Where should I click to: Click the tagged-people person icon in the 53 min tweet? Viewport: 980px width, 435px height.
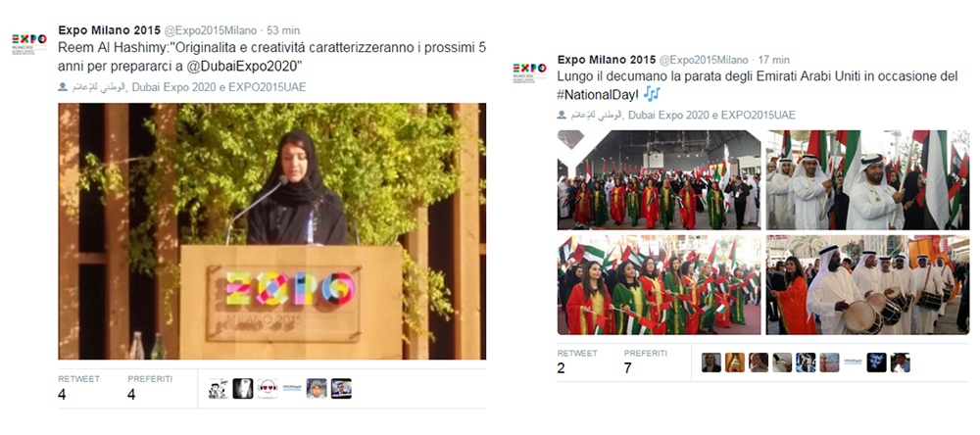pos(63,87)
